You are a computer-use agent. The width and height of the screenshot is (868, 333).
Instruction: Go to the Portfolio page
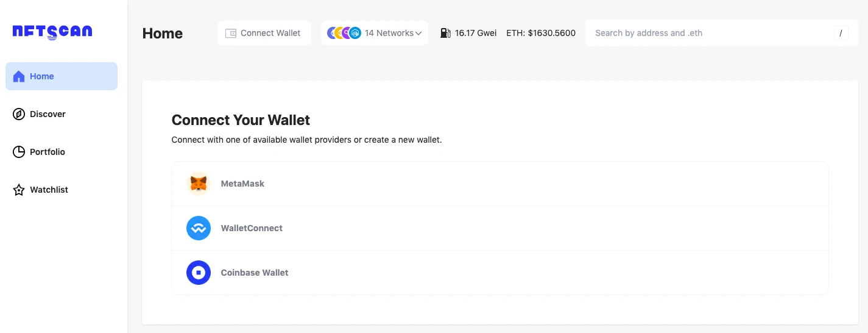tap(48, 152)
